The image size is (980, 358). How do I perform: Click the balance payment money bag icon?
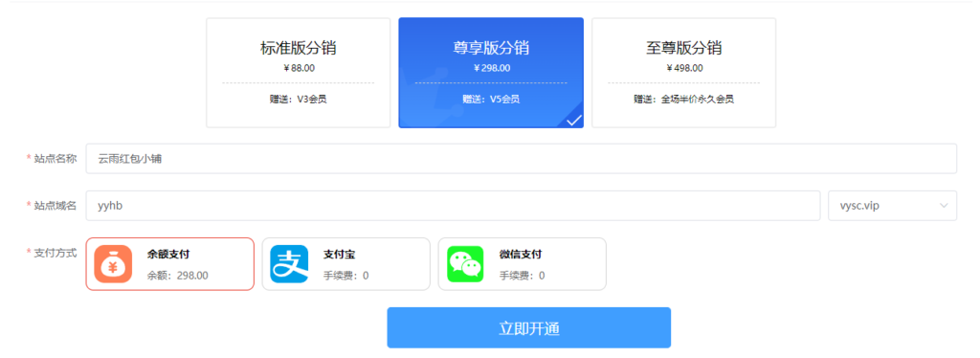click(x=113, y=263)
